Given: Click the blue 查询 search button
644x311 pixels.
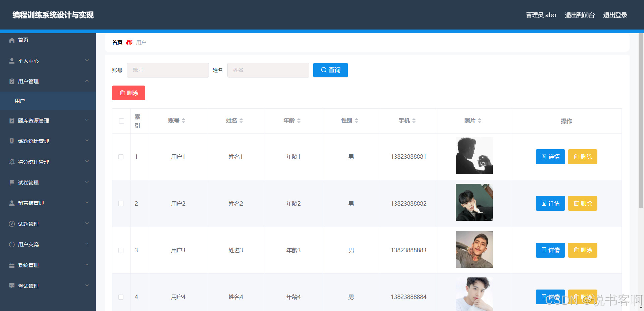Looking at the screenshot, I should (330, 70).
